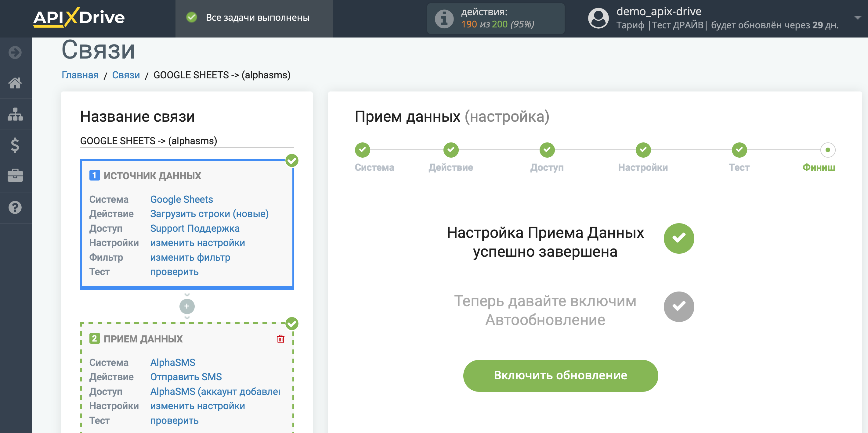Open 'Главная' breadcrumb link
The width and height of the screenshot is (868, 433).
(x=80, y=75)
